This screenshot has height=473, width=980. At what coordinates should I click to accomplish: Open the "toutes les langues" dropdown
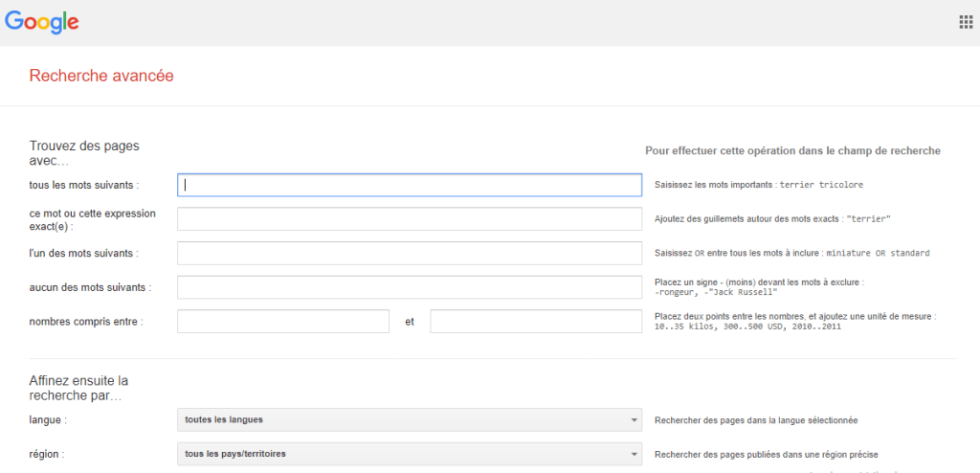409,420
